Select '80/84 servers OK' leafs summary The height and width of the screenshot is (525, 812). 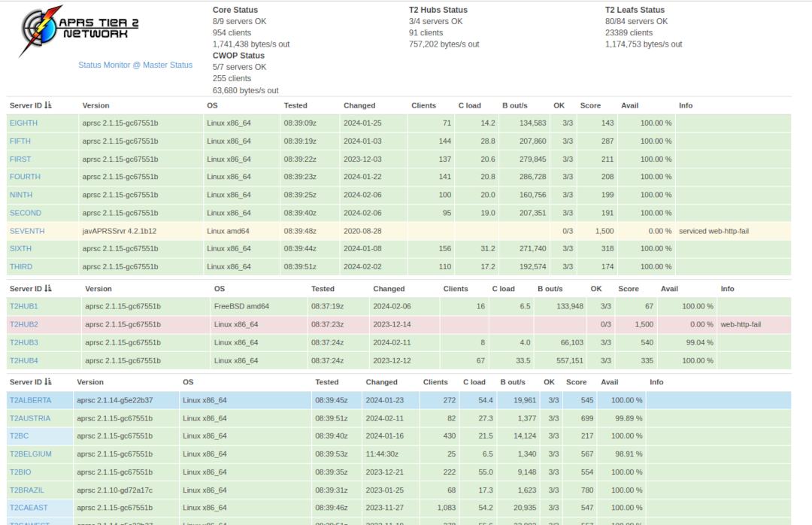click(x=637, y=21)
